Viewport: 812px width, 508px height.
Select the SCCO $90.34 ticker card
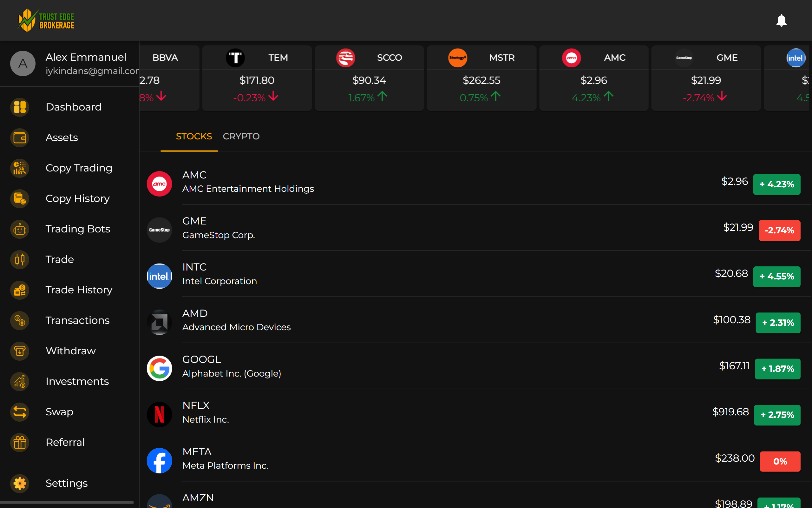point(369,78)
